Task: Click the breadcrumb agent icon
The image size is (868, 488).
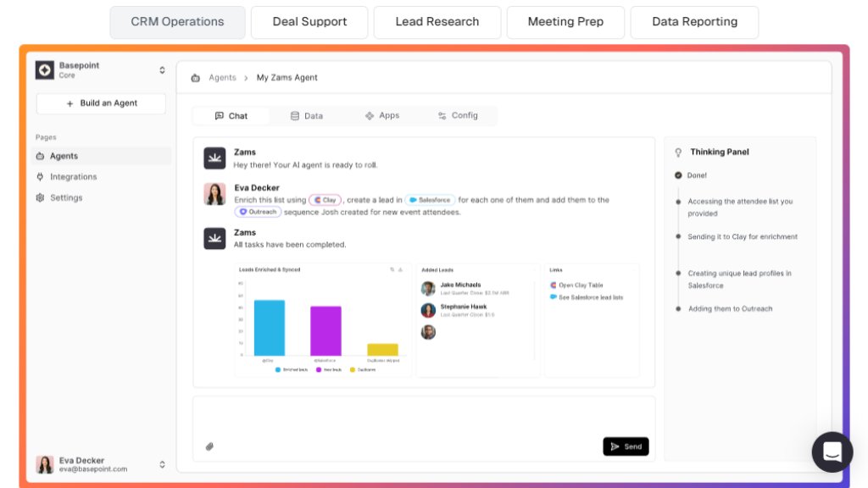Action: pos(196,78)
